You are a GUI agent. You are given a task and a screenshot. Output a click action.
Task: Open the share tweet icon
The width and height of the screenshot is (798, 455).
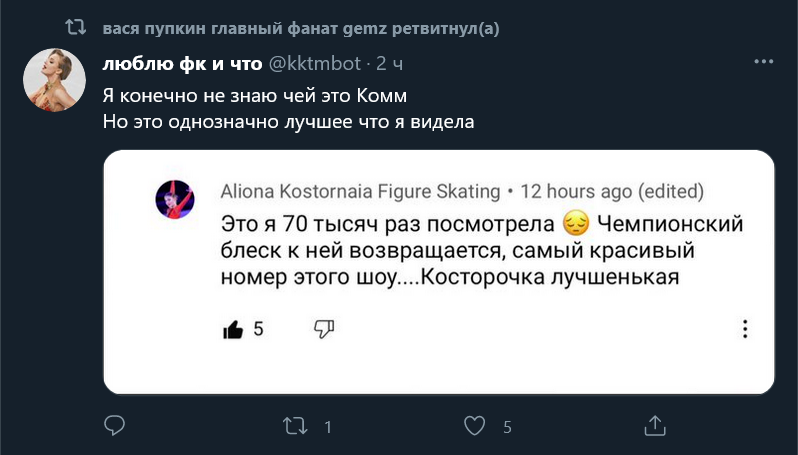(655, 426)
